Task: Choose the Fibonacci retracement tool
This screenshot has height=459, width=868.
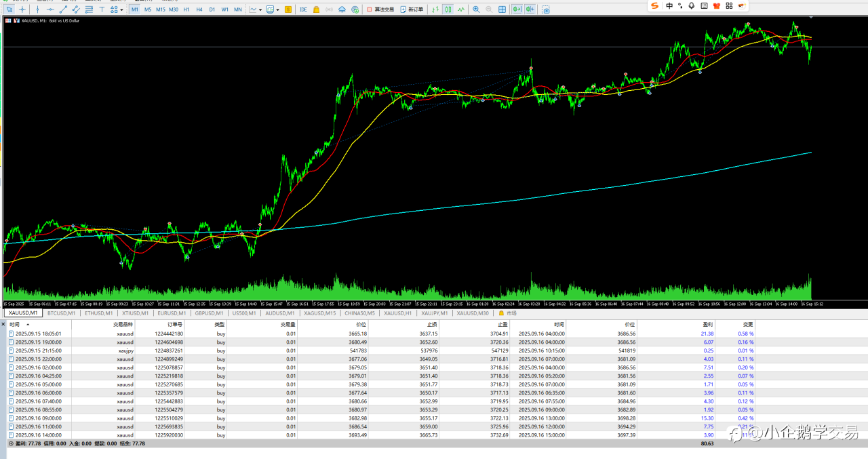Action: click(x=89, y=9)
